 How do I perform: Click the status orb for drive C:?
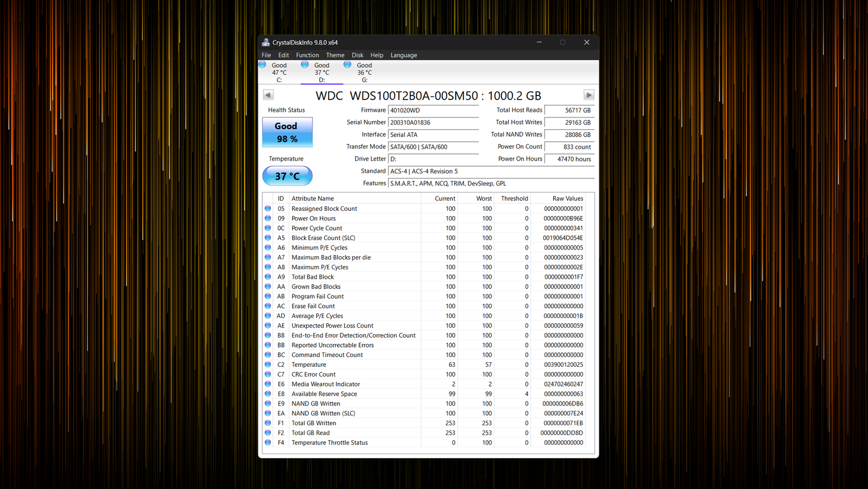point(263,65)
